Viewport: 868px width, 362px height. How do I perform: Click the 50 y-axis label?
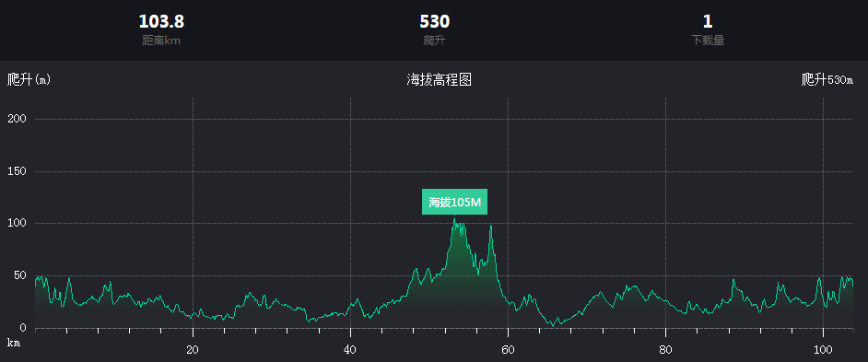(x=20, y=275)
